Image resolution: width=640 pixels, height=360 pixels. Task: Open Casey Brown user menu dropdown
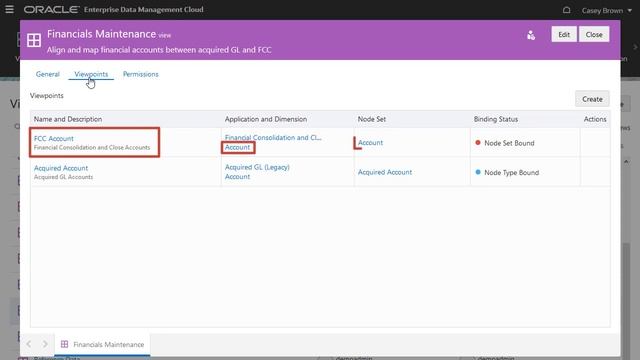607,10
